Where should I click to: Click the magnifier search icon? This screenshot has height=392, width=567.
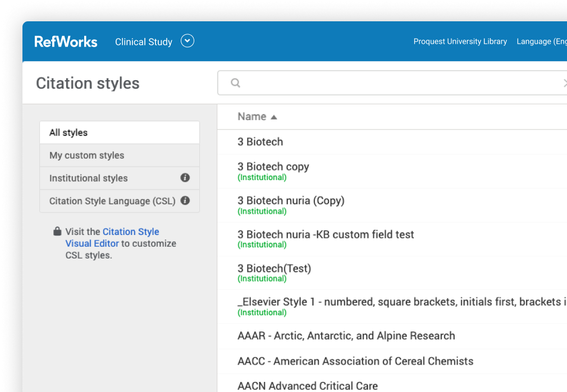pyautogui.click(x=235, y=83)
